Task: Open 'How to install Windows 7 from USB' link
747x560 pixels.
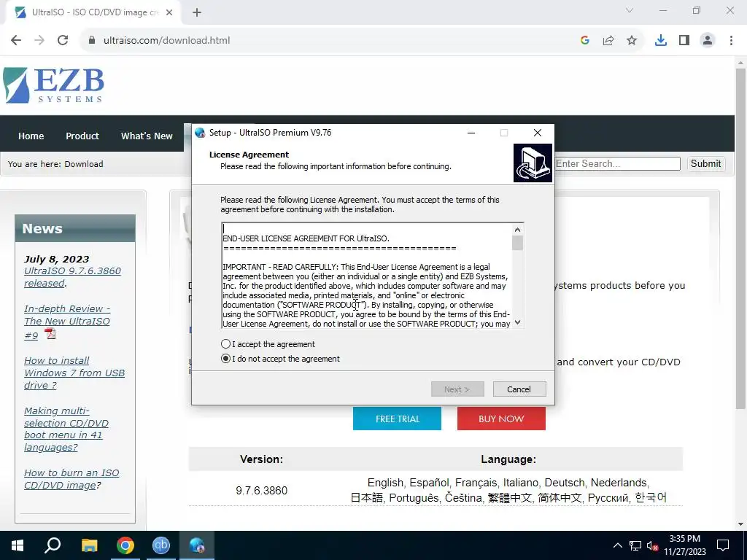Action: click(74, 373)
